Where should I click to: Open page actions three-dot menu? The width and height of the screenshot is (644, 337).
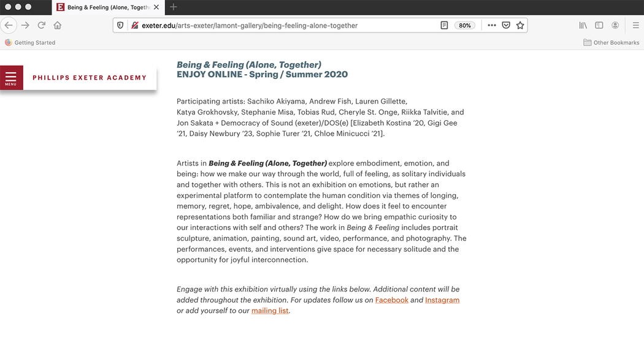tap(492, 26)
